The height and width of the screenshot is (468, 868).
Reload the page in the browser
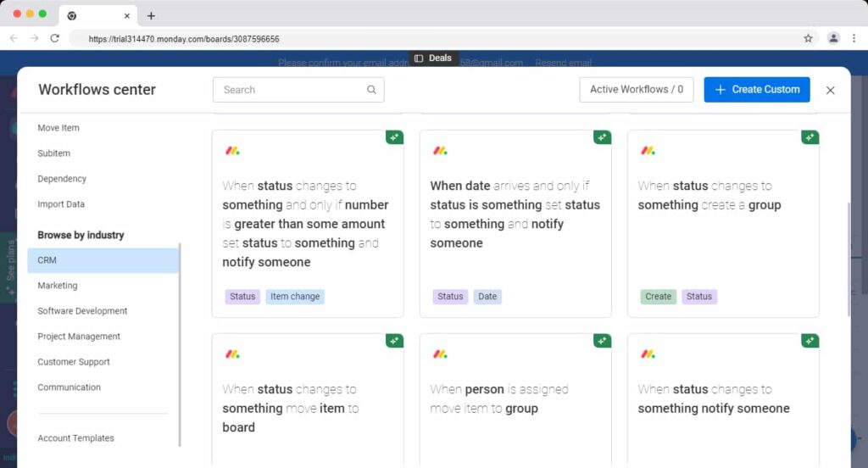pos(55,38)
